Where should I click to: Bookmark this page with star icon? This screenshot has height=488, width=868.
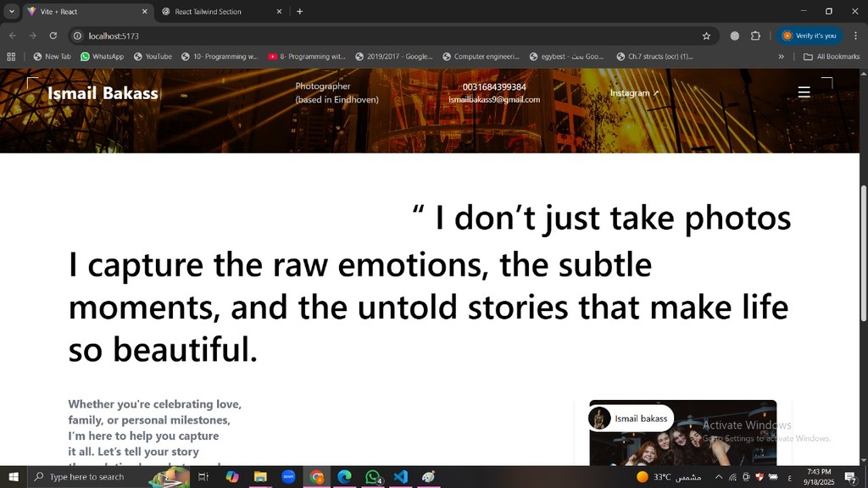706,36
